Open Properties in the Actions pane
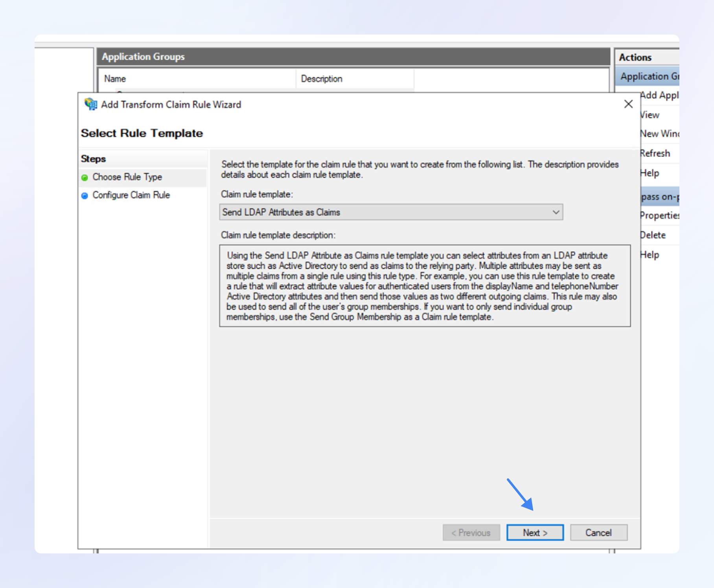The image size is (714, 588). pos(659,215)
